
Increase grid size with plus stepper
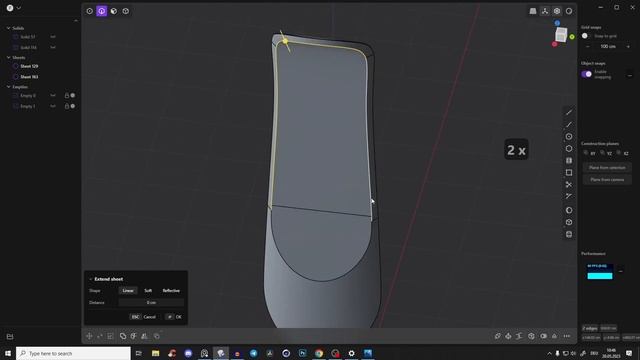(628, 47)
